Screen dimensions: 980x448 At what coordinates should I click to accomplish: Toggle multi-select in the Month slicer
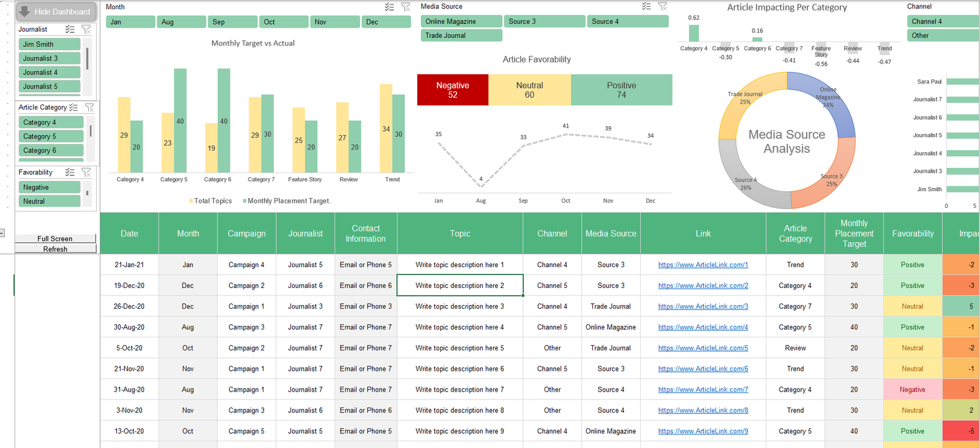click(x=390, y=7)
